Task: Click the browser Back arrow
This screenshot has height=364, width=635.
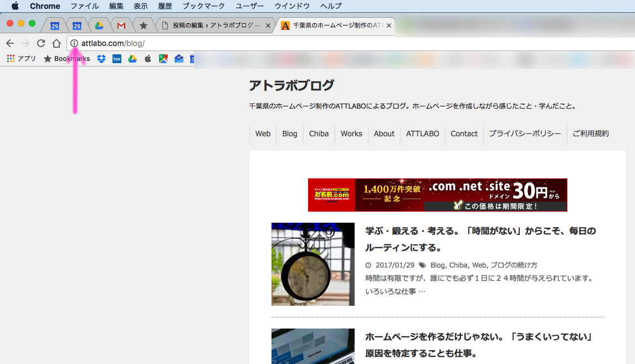Action: point(10,43)
